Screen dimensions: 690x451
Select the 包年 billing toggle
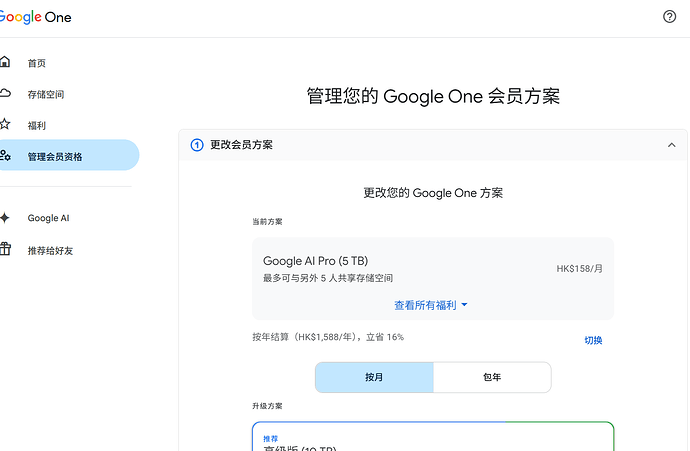click(492, 377)
